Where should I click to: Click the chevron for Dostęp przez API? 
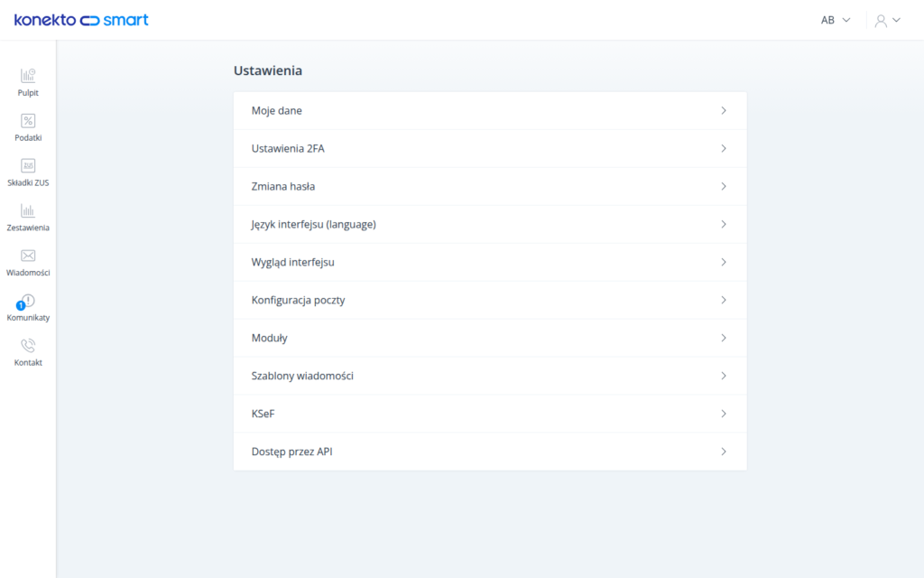coord(724,452)
